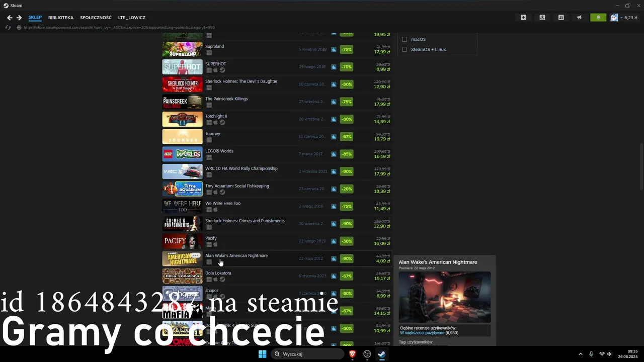Click We Were Here Too title
Screen dimensions: 644x362
pos(223,203)
